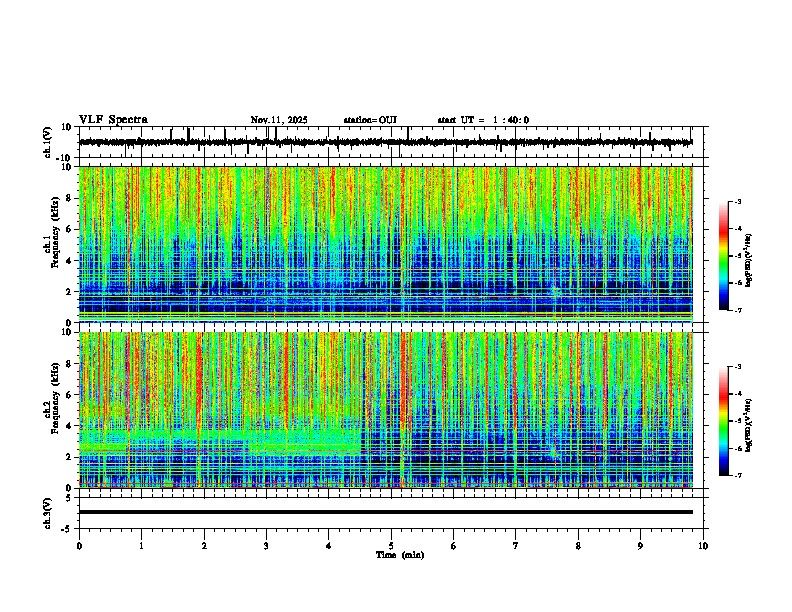Screen dimensions: 792x612
Task: Click the "VLF Spectra" title text
Action: (113, 120)
